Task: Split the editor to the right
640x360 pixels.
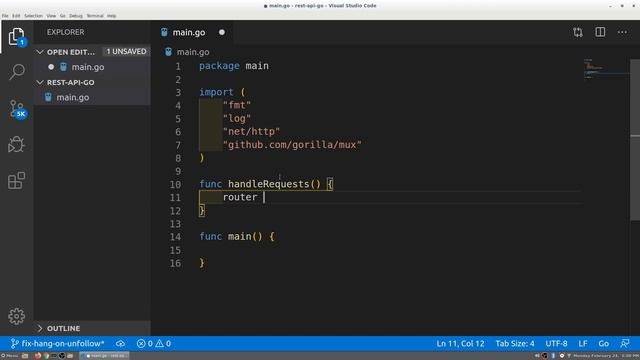Action: [600, 32]
